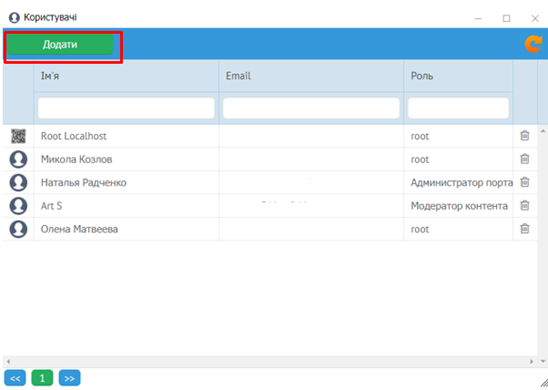Select page 1 button
Image resolution: width=548 pixels, height=390 pixels.
(42, 378)
